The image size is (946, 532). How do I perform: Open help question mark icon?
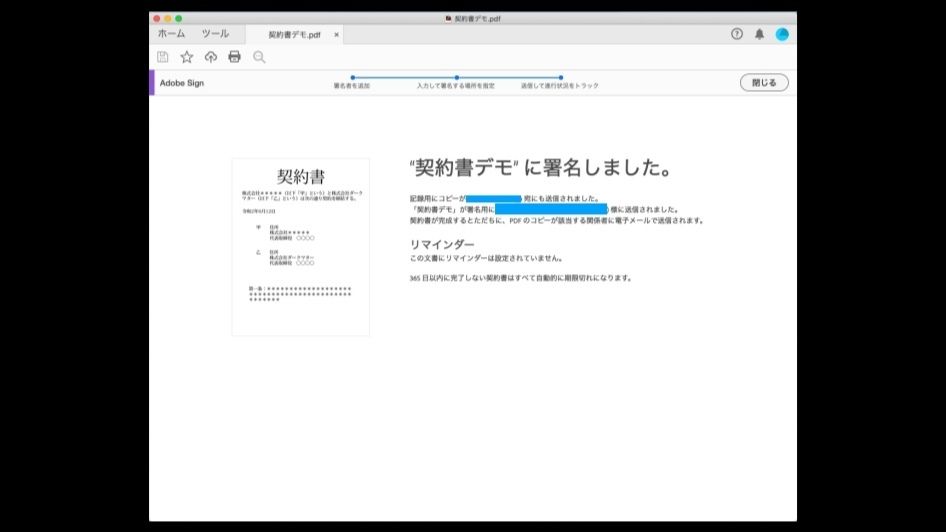point(737,34)
